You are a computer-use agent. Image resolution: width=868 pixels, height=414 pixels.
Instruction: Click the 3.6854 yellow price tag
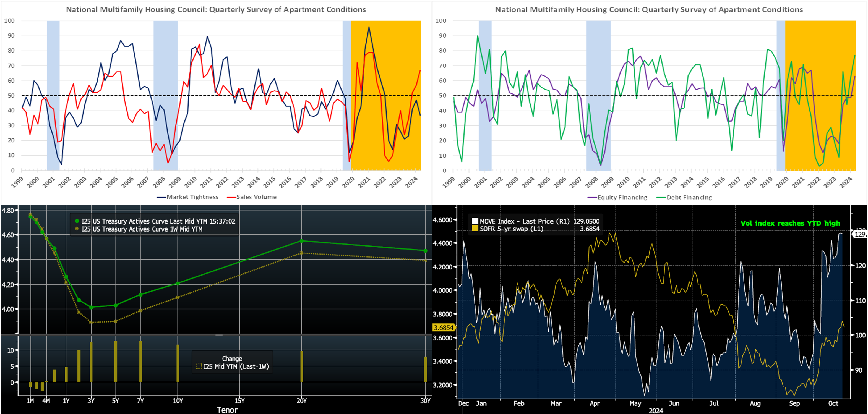444,327
